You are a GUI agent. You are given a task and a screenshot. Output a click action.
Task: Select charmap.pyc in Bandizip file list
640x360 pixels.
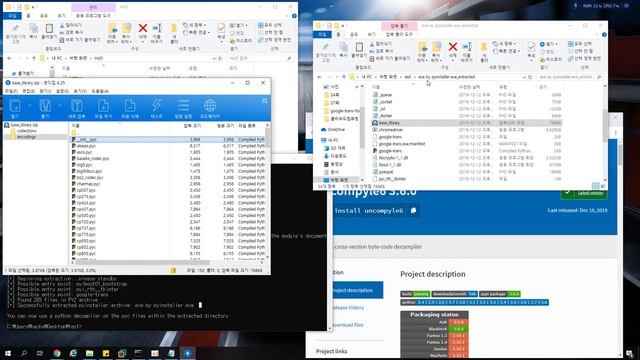pos(88,184)
